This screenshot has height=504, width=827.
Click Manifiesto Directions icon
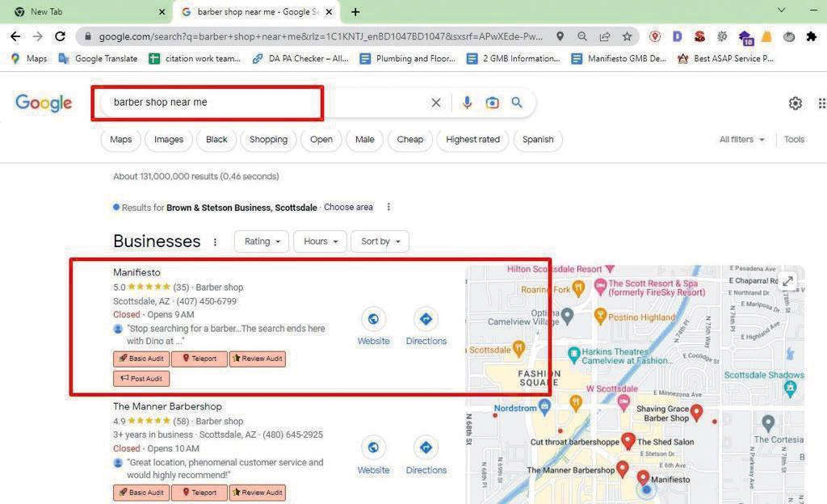tap(426, 319)
